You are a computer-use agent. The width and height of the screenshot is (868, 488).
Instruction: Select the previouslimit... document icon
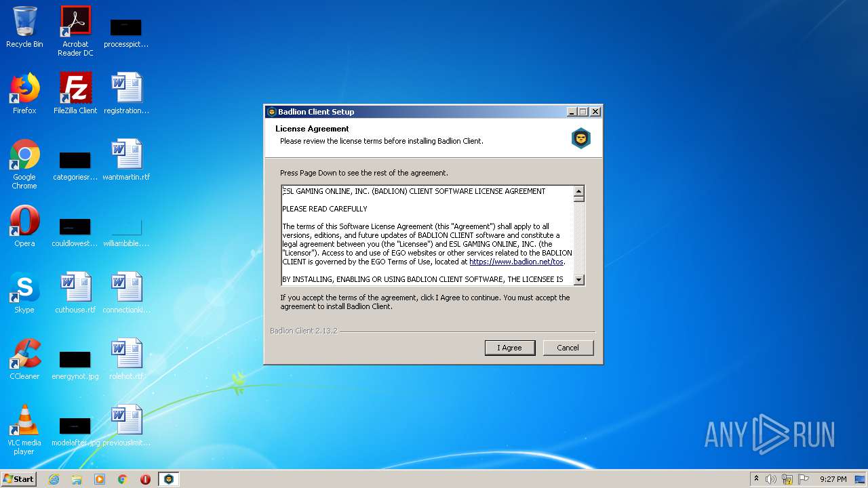pos(126,426)
